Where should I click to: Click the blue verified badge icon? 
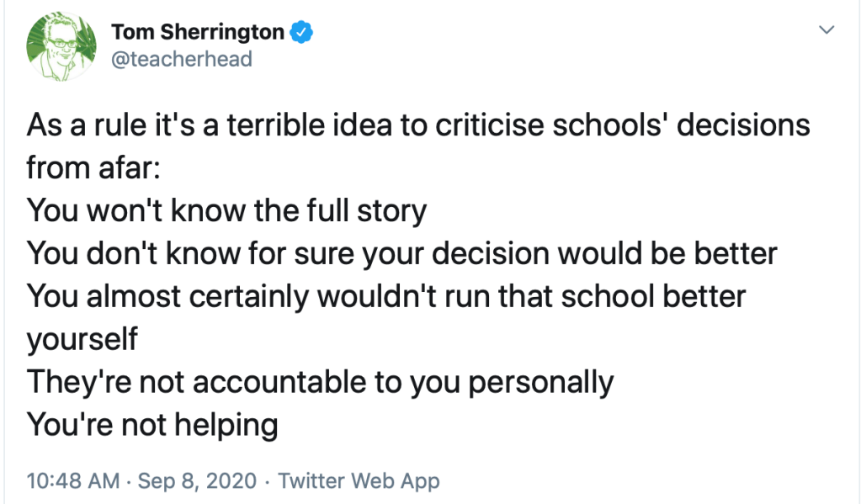pos(301,32)
